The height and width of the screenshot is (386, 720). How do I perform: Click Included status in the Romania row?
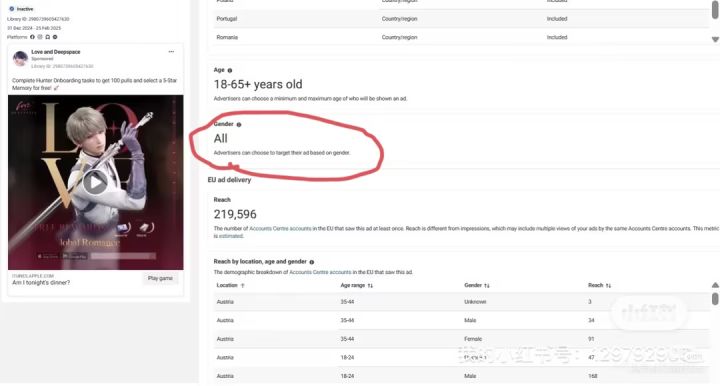click(x=557, y=37)
